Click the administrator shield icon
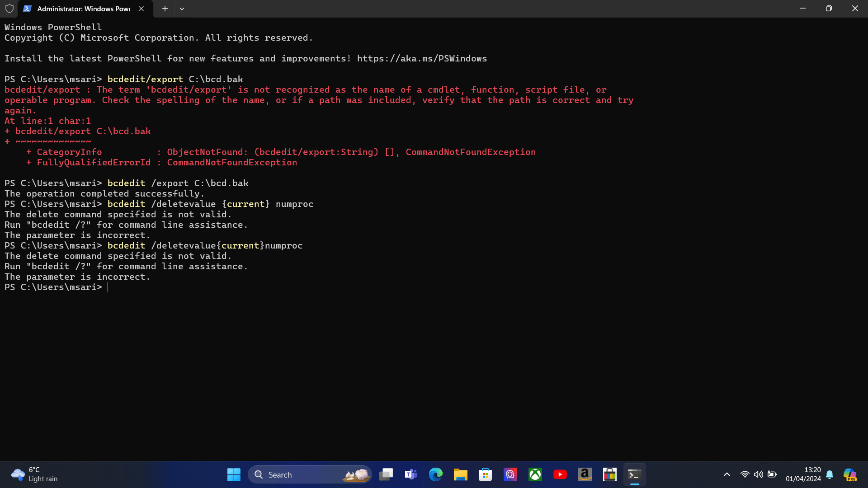This screenshot has height=488, width=868. pos(9,9)
